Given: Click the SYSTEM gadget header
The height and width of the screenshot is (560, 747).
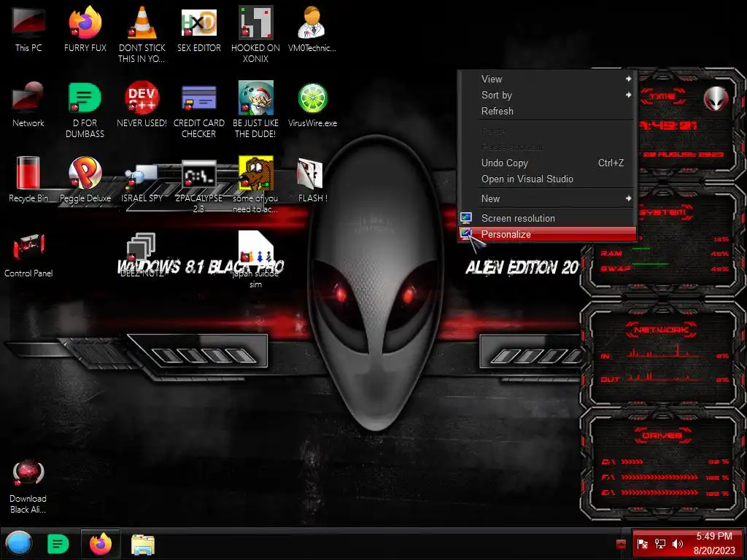Looking at the screenshot, I should (x=664, y=212).
